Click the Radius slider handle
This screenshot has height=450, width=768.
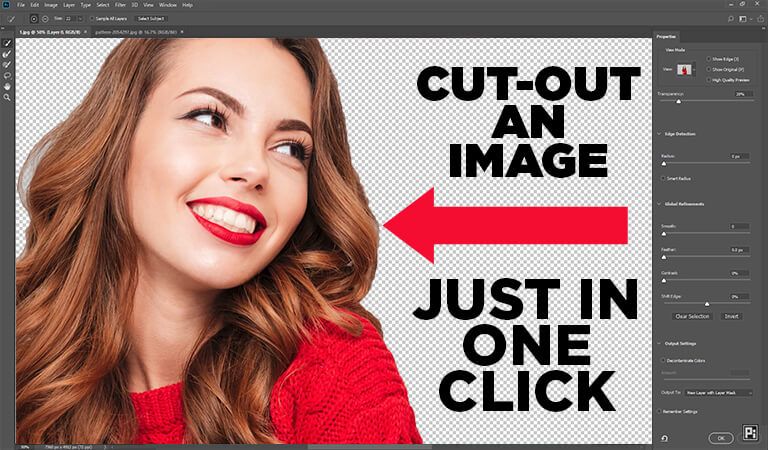click(664, 164)
